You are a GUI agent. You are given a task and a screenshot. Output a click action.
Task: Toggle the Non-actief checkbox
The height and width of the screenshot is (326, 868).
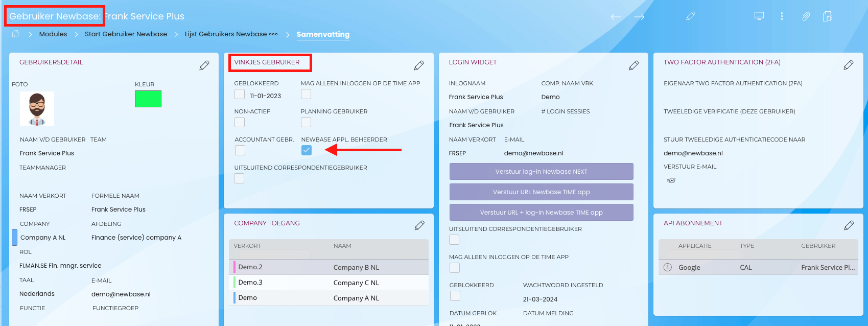click(x=240, y=122)
